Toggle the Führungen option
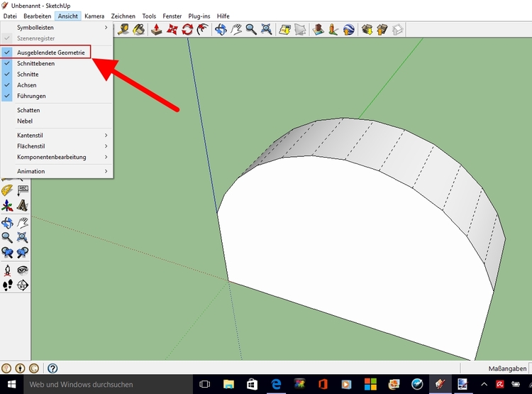The width and height of the screenshot is (532, 394). pos(56,96)
